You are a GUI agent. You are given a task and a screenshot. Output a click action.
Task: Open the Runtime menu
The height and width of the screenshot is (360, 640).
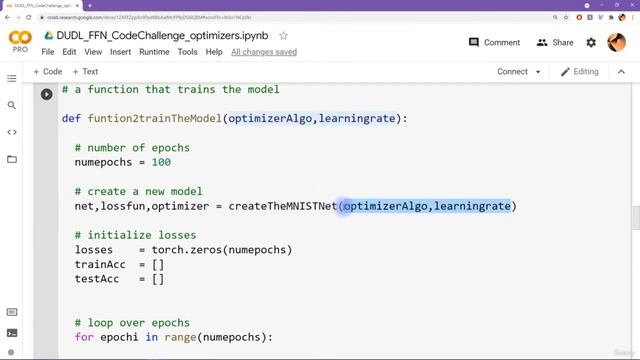coord(154,52)
